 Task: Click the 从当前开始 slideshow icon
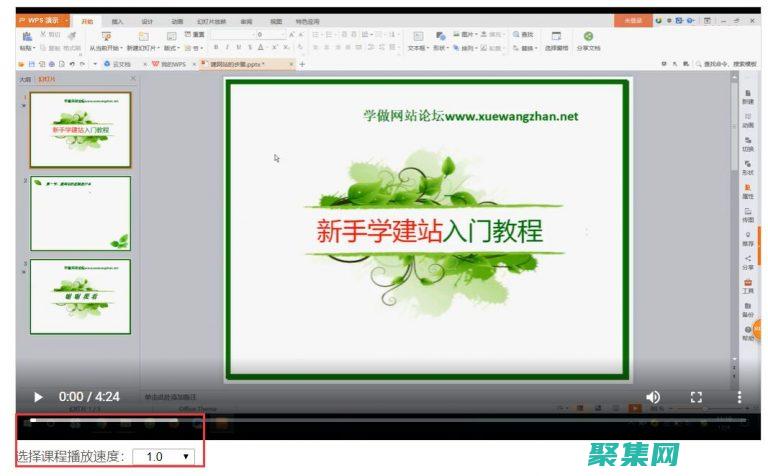105,37
